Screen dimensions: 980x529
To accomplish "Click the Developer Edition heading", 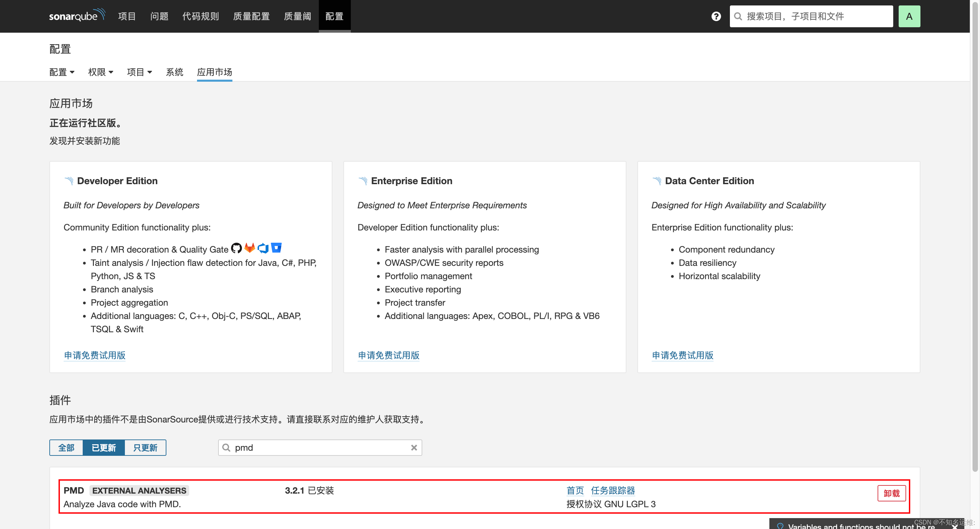I will coord(117,181).
